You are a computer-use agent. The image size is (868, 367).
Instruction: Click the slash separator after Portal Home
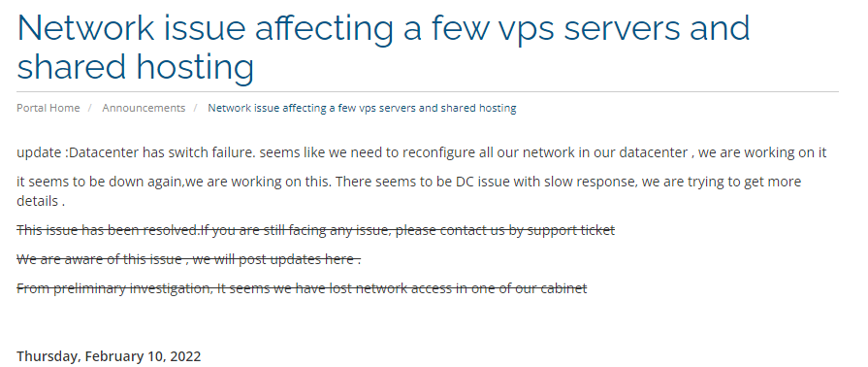[x=90, y=108]
